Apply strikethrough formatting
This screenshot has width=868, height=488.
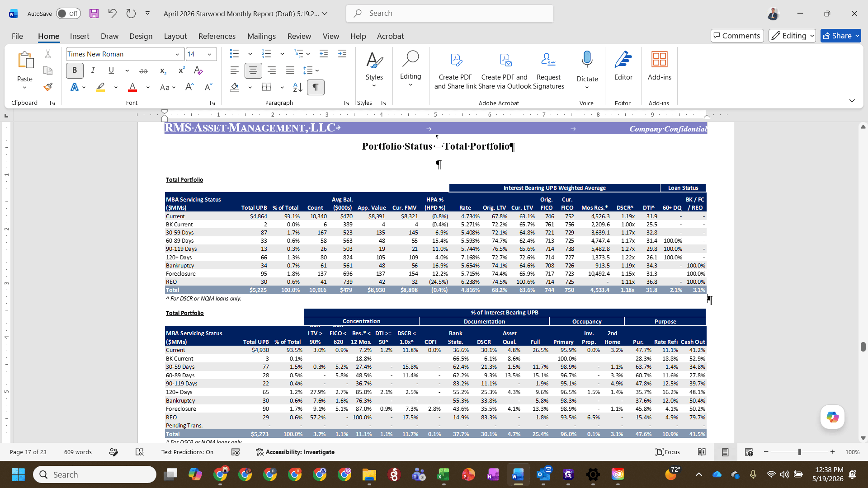click(x=144, y=70)
